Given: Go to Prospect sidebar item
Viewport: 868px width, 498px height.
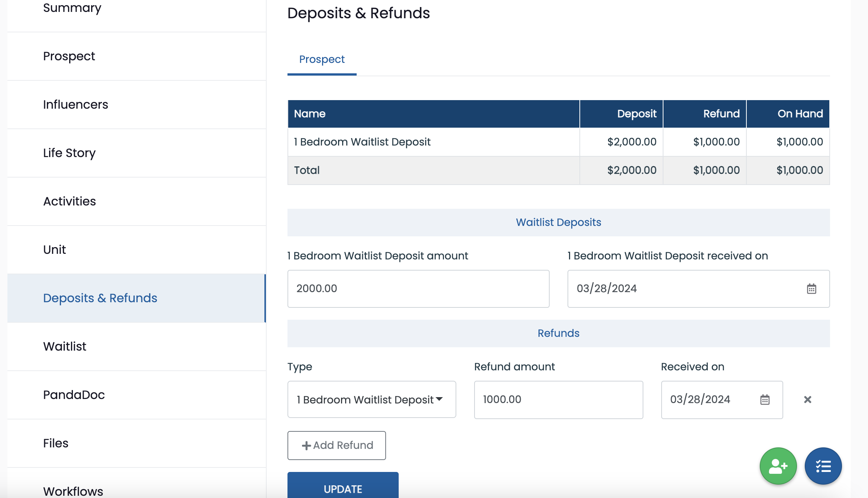Looking at the screenshot, I should 136,56.
